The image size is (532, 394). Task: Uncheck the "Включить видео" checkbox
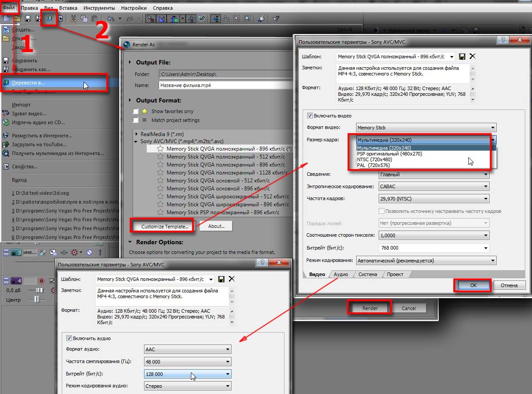(310, 116)
